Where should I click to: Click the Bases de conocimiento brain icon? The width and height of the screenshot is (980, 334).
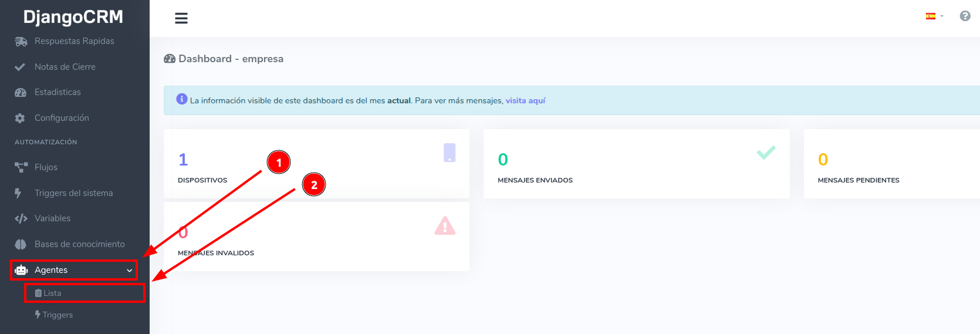click(x=21, y=244)
